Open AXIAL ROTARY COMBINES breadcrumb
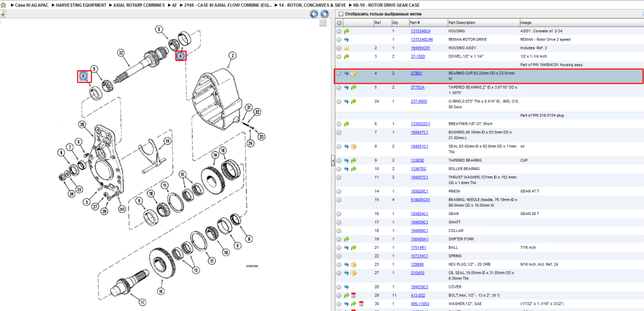Screen dimensions: 644x311 click(x=139, y=5)
